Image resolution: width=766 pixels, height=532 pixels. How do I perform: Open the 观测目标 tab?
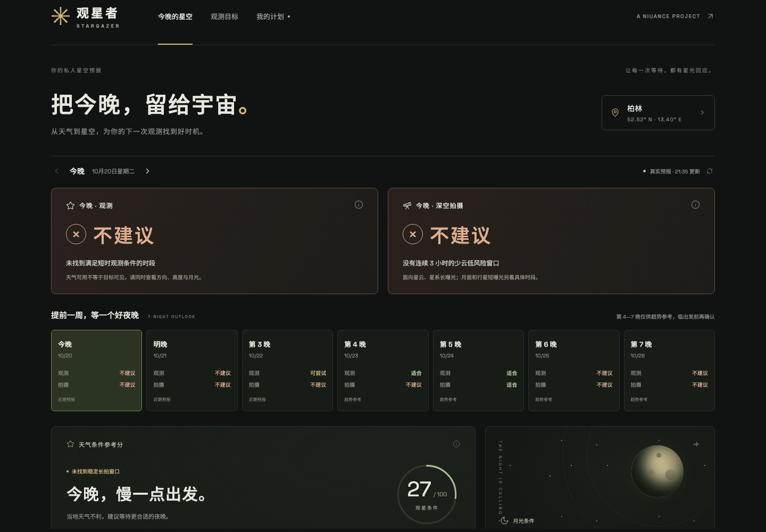[x=224, y=16]
